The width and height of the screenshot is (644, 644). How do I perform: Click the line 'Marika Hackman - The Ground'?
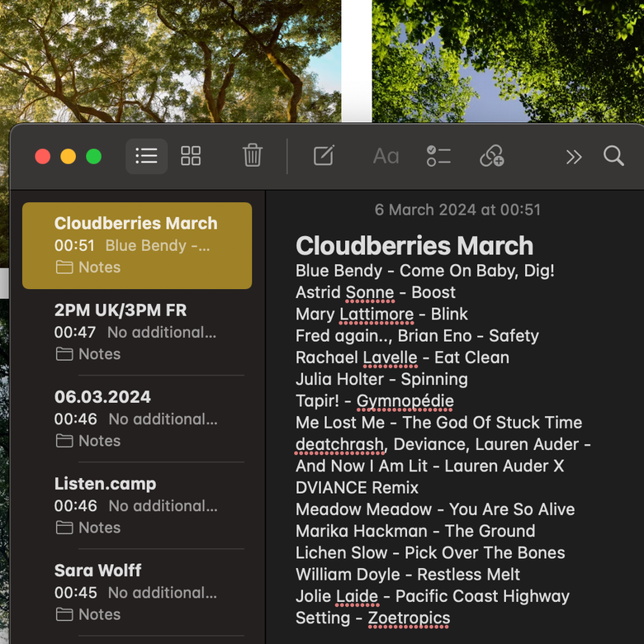pos(415,532)
